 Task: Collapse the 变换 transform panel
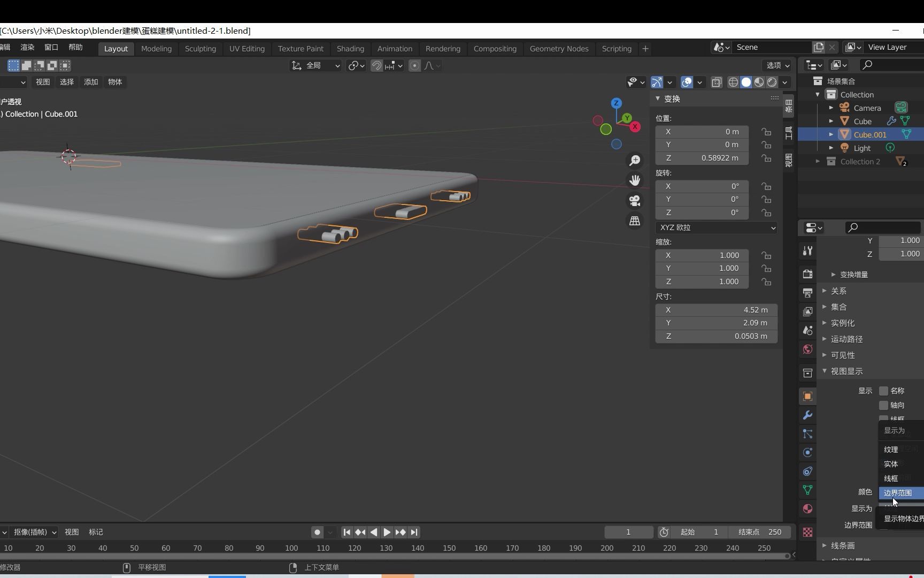(x=658, y=98)
